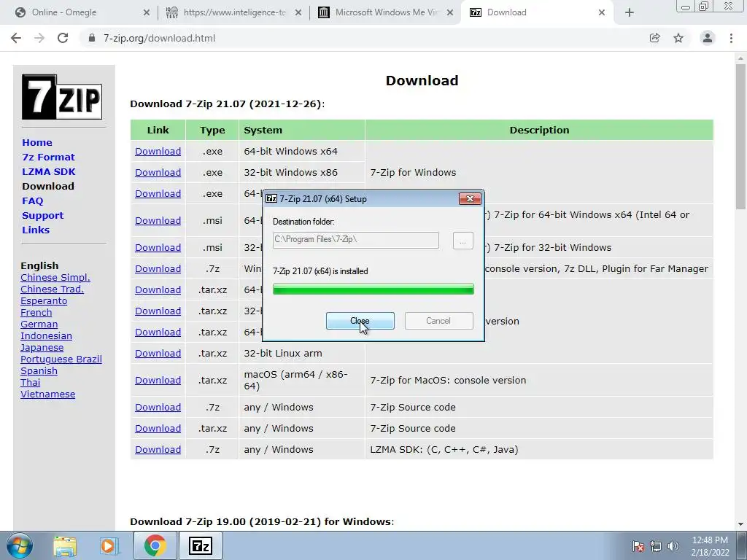Image resolution: width=747 pixels, height=560 pixels.
Task: Close the inteligence-te tab
Action: (x=298, y=12)
